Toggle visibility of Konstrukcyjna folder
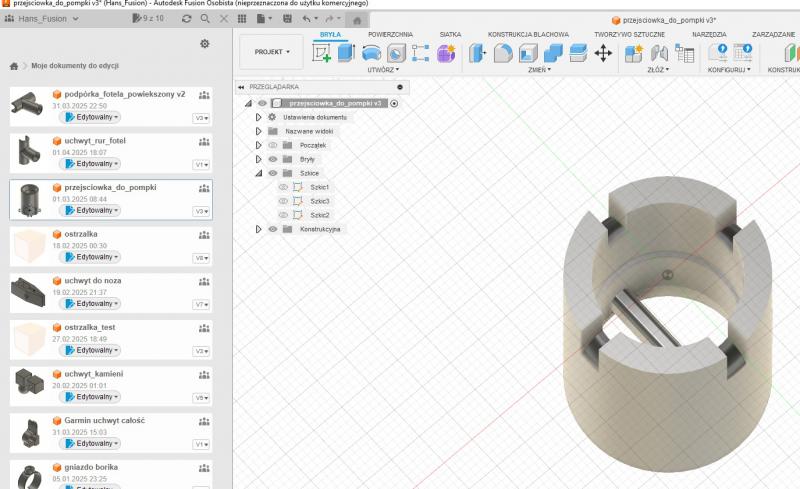Screen dimensions: 800x489 click(x=272, y=229)
